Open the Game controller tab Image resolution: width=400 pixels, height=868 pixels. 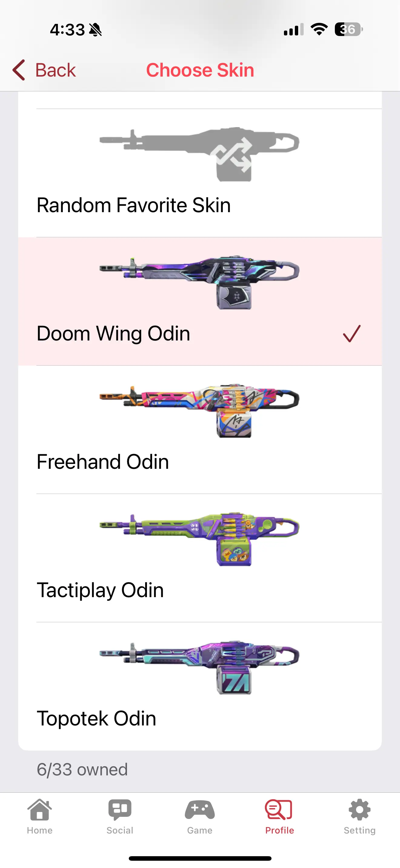[x=200, y=809]
